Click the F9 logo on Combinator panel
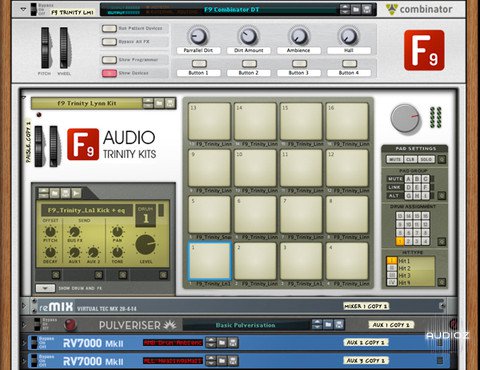The image size is (480, 370). click(424, 50)
